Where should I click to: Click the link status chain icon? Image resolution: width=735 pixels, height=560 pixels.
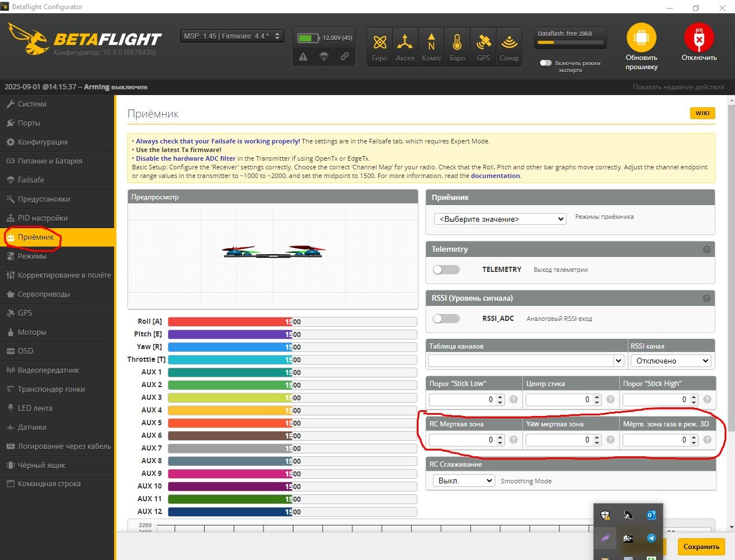(344, 56)
